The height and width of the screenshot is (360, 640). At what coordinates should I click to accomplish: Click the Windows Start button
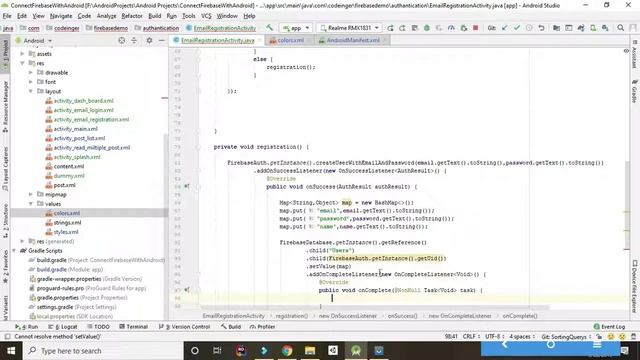click(11, 351)
